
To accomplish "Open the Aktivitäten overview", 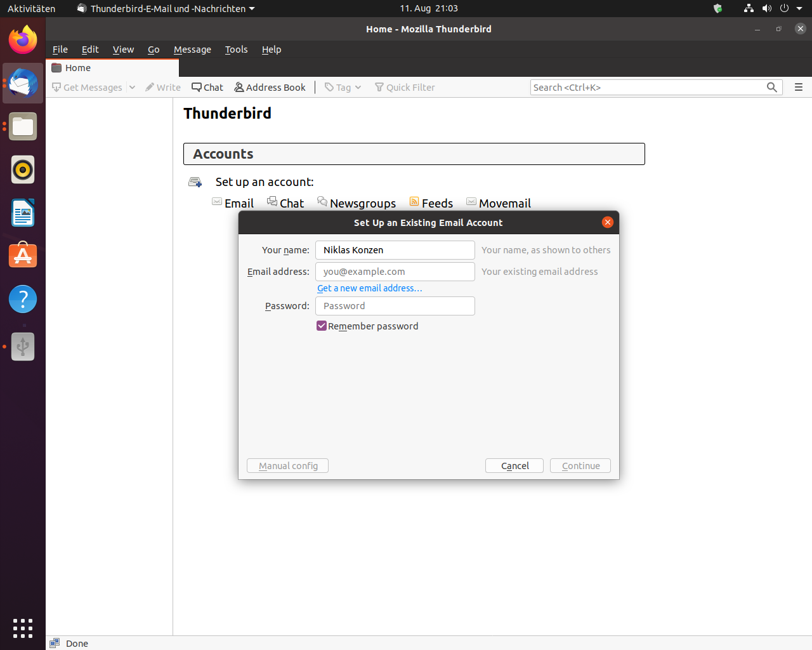I will pos(31,8).
